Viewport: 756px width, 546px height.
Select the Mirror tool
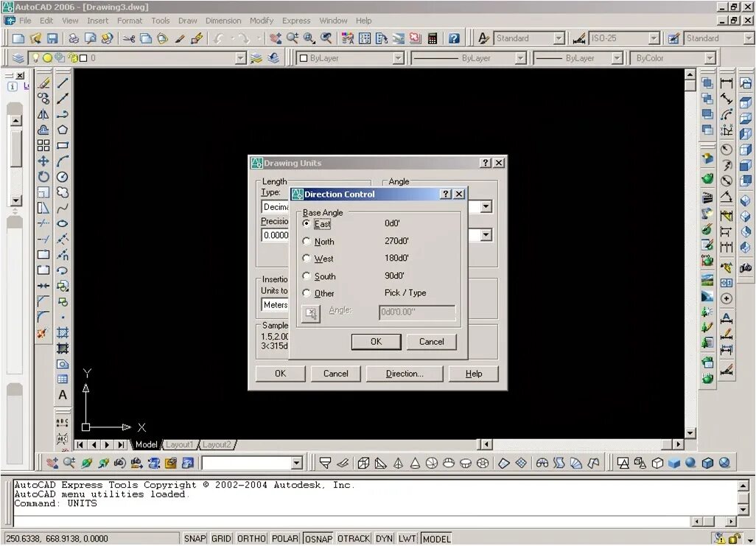click(43, 114)
